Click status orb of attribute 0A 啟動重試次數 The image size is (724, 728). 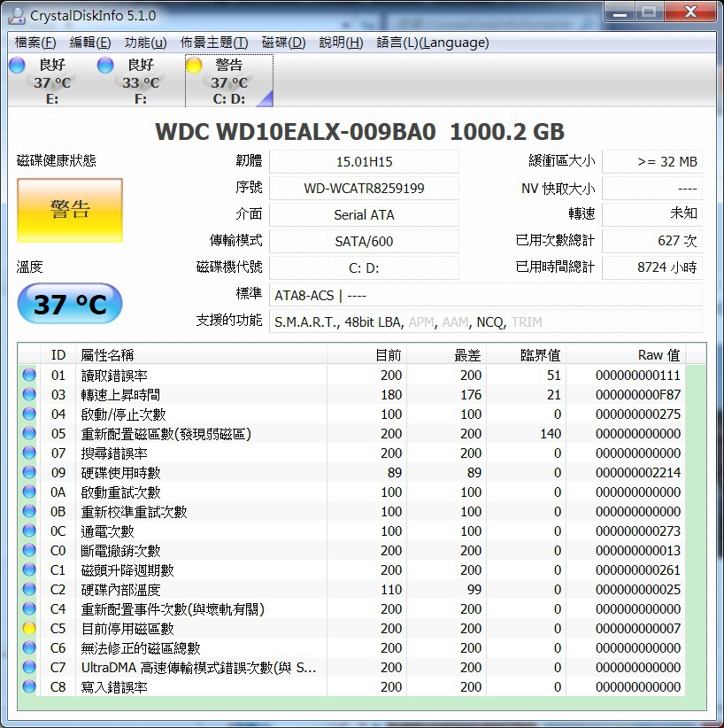click(29, 492)
